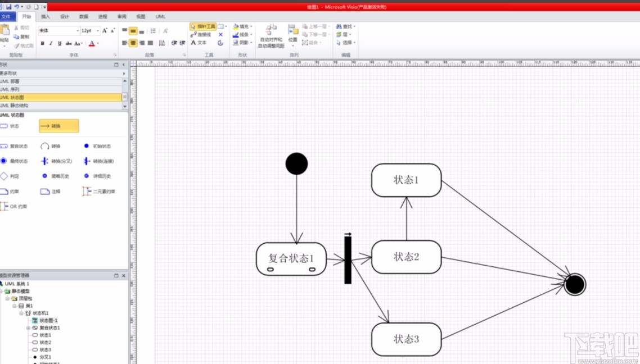
Task: Open the 宋体 font name dropdown
Action: (59, 30)
